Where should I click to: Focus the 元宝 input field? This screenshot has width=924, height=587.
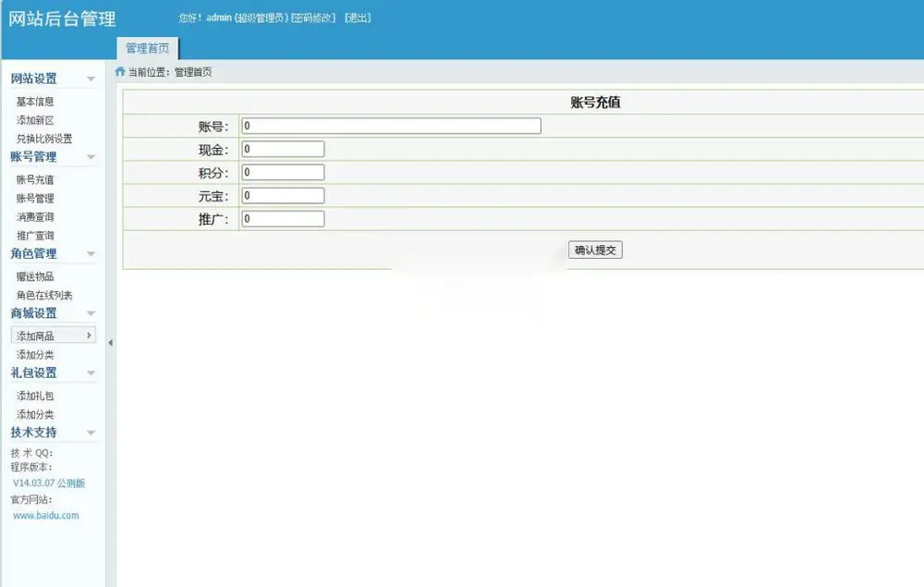pyautogui.click(x=283, y=196)
